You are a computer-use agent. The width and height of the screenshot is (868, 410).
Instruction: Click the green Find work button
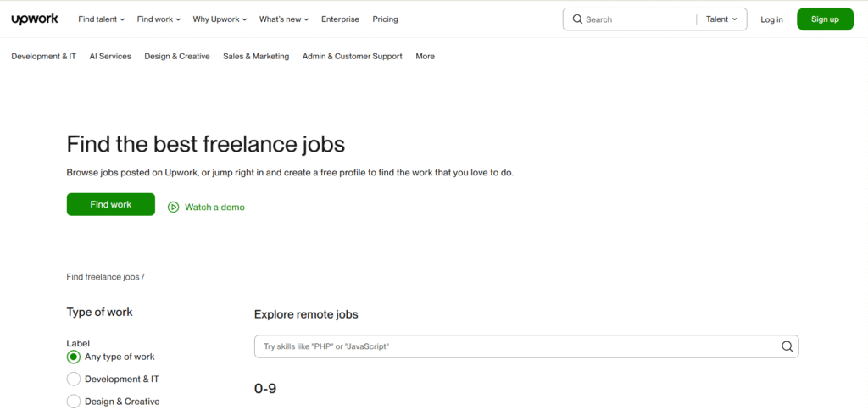[x=111, y=204]
